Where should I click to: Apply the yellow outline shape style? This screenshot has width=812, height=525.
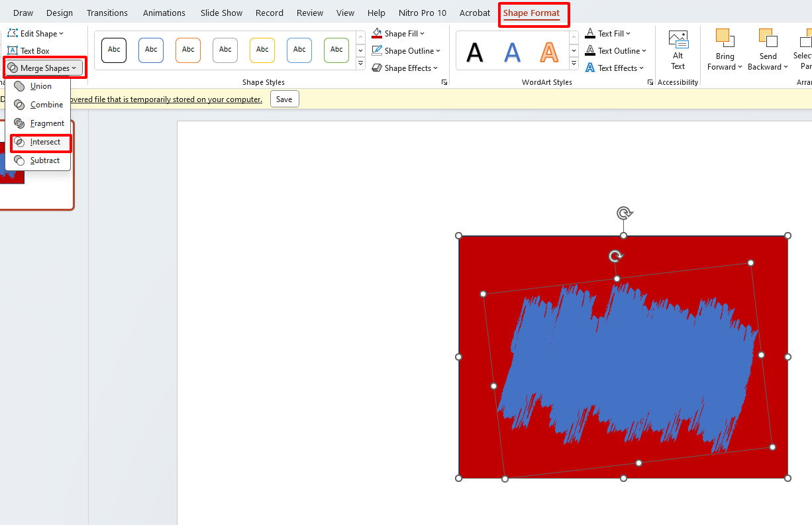pyautogui.click(x=262, y=50)
